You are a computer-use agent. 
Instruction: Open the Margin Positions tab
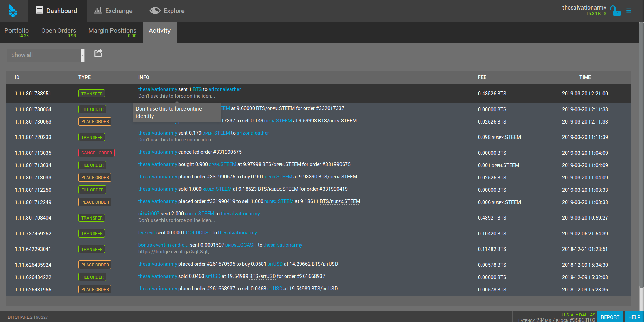[112, 32]
